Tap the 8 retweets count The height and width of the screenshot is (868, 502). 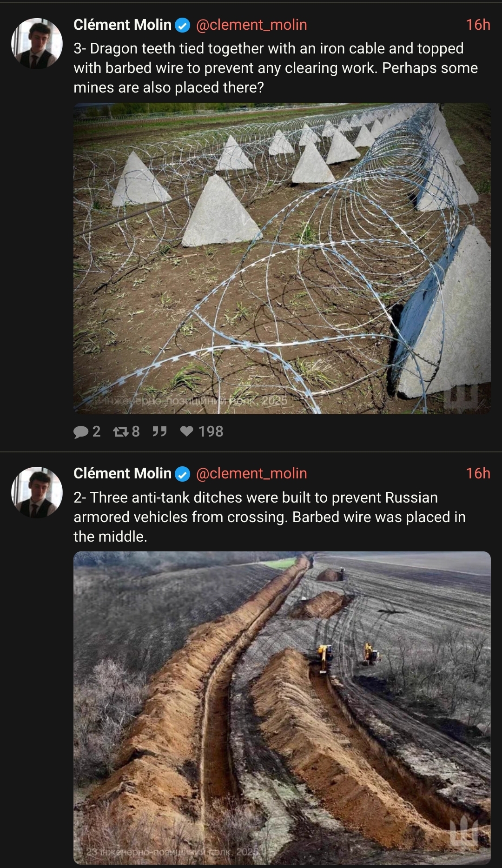(x=136, y=432)
